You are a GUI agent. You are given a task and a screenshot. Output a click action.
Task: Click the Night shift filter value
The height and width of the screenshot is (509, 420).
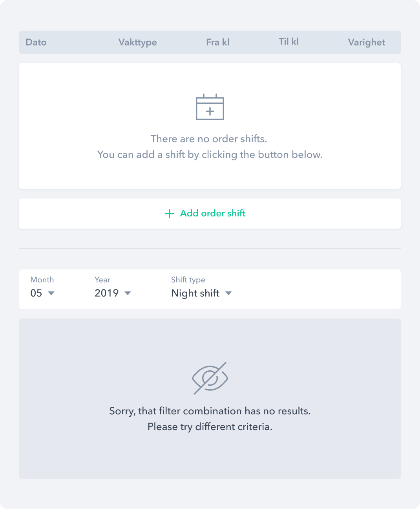(195, 293)
